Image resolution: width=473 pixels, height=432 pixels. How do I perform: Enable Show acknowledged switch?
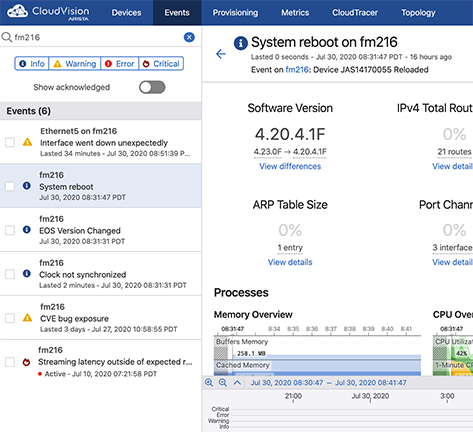(152, 87)
